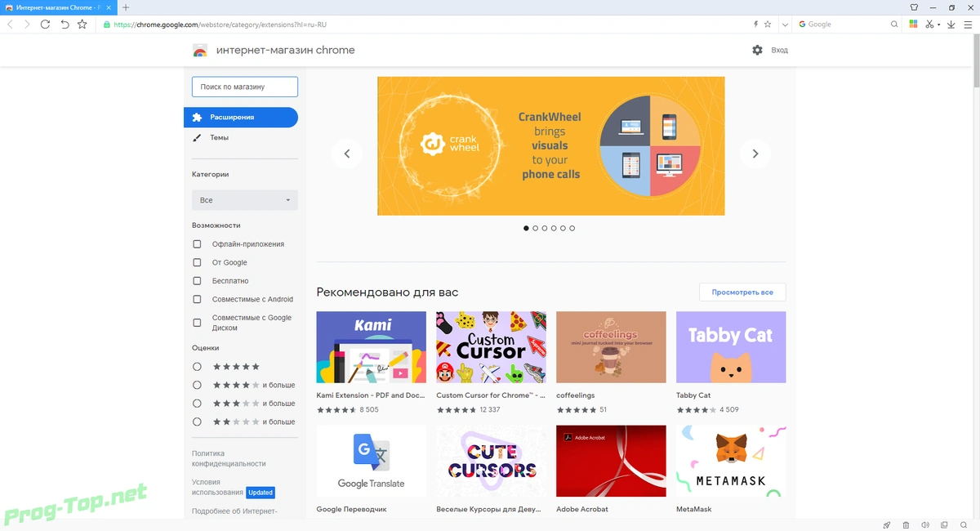The width and height of the screenshot is (980, 531).
Task: Open the address bar history dropdown chevron
Action: pyautogui.click(x=785, y=25)
